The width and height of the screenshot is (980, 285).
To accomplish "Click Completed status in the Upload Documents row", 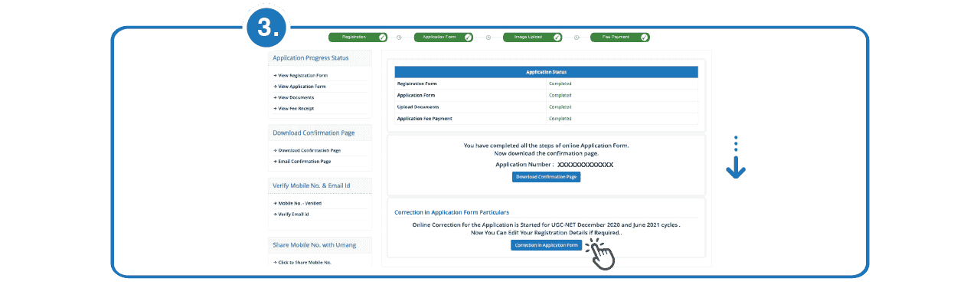I will click(x=560, y=106).
